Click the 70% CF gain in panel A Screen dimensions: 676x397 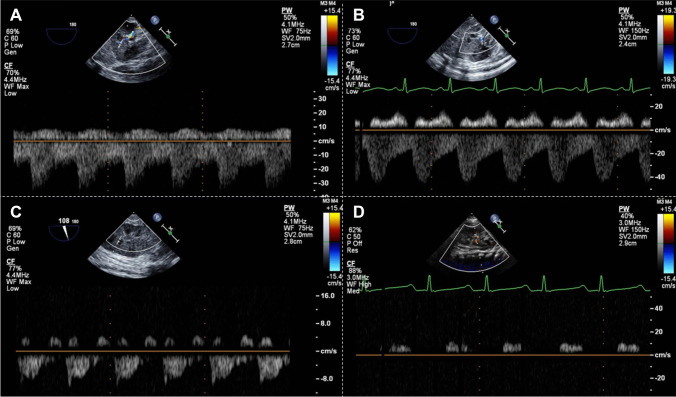(13, 73)
